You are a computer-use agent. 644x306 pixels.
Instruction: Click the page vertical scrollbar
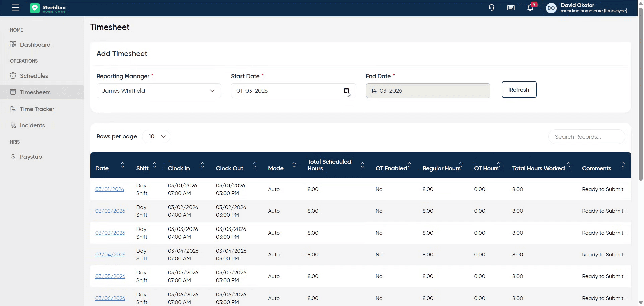[641, 94]
